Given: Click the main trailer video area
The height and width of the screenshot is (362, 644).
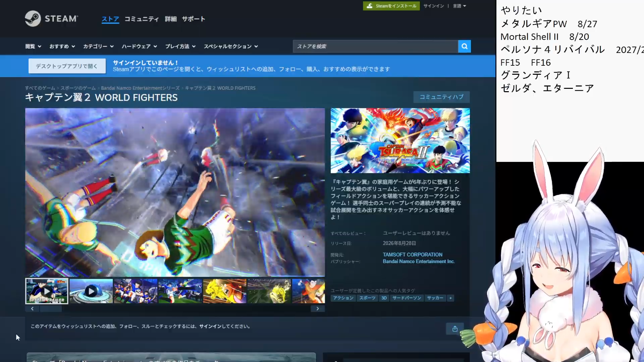Looking at the screenshot, I should 175,192.
